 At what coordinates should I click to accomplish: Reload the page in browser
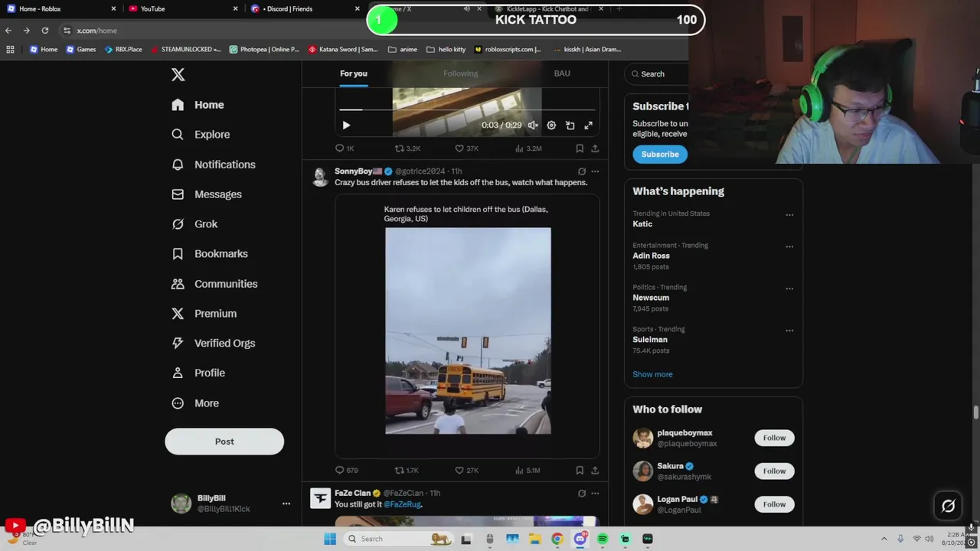[45, 31]
